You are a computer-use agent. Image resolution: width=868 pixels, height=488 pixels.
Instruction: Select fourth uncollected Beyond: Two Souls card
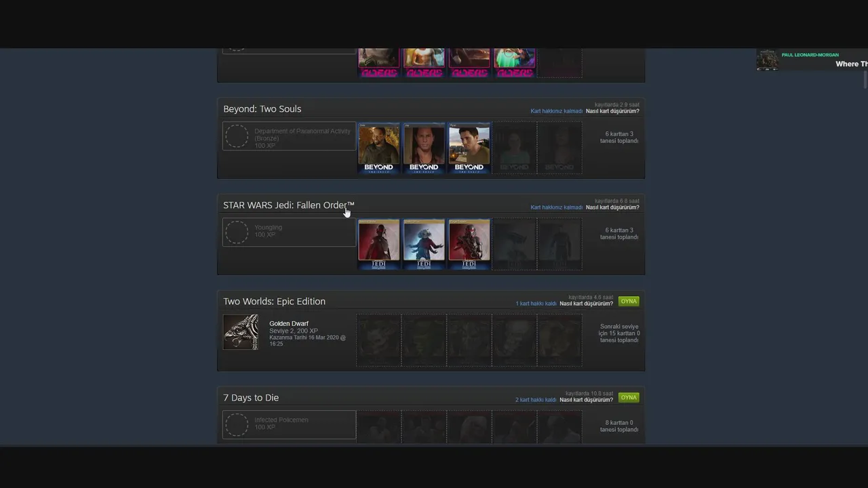coord(514,148)
